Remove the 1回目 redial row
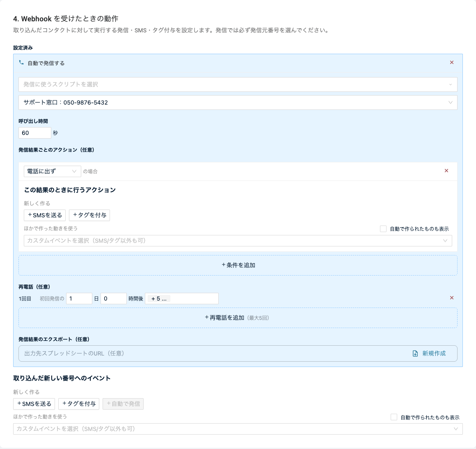 pyautogui.click(x=452, y=298)
